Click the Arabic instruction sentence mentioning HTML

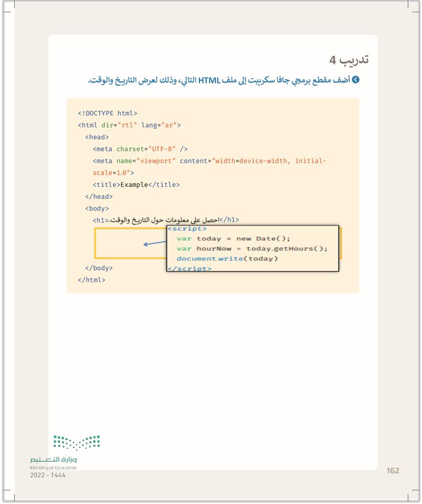point(219,80)
